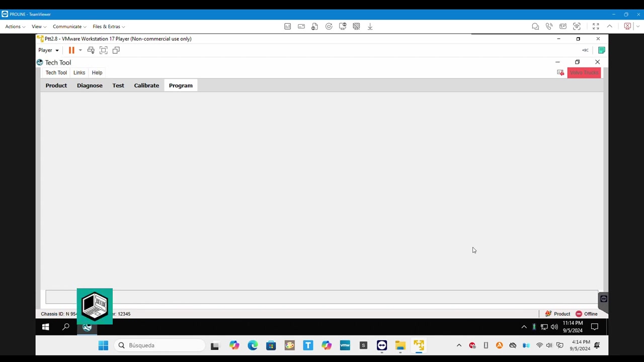Open the Product tab in Tech Tool
This screenshot has width=644, height=362.
tap(56, 85)
